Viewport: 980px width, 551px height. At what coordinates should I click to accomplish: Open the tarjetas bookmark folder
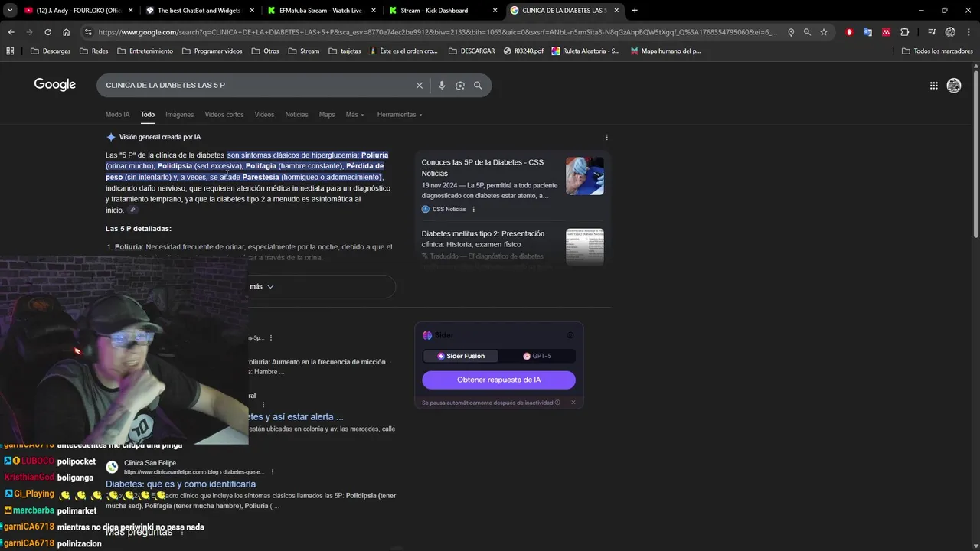pos(344,51)
